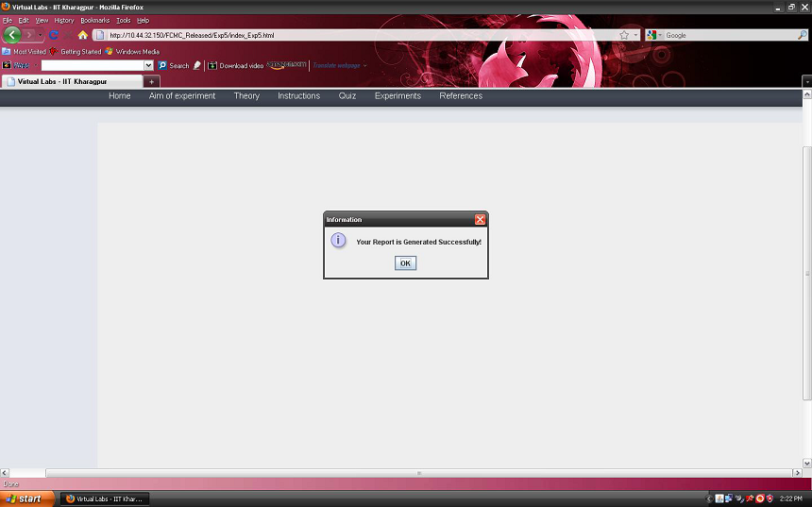Click the highlighter pen icon beside Search
Screen dimensions: 812x507
coord(197,66)
